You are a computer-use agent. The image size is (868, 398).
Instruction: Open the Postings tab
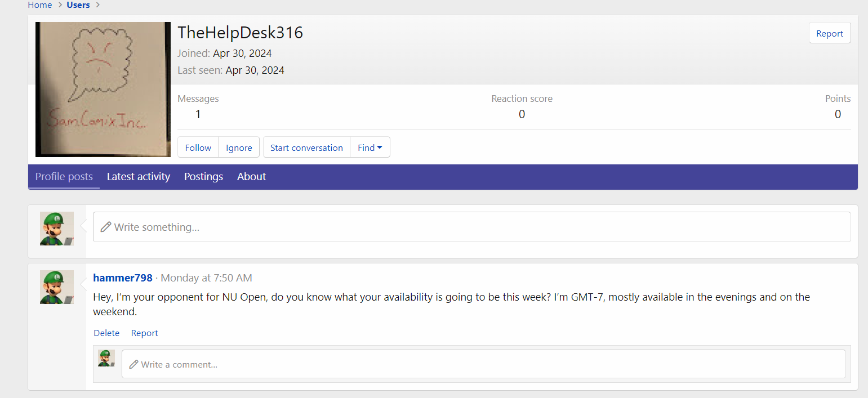203,177
